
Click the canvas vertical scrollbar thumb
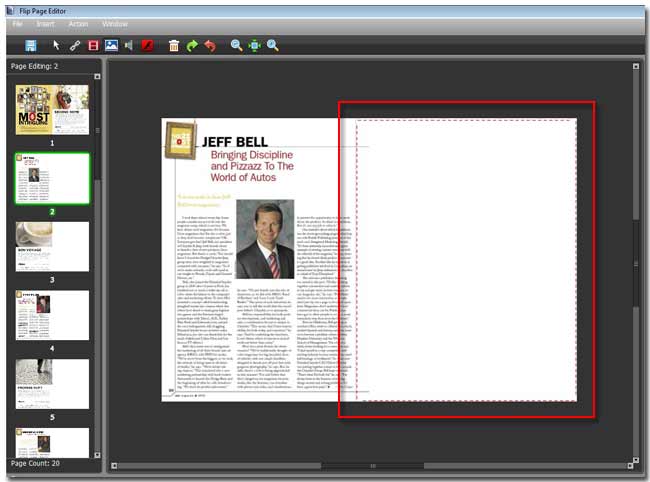click(x=636, y=264)
